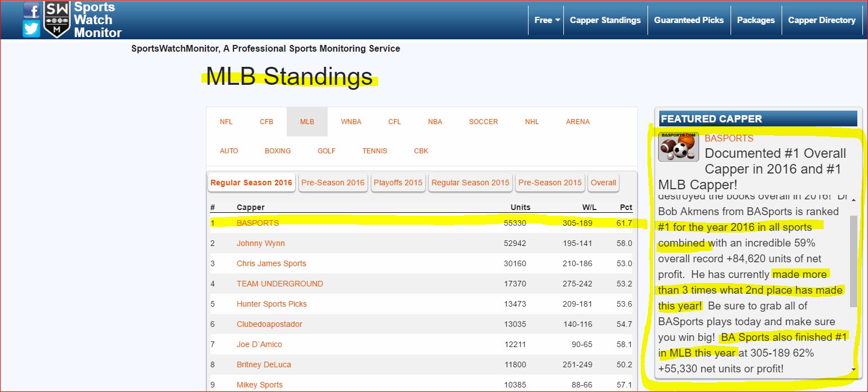Click the Featured Capper scroll down arrow
This screenshot has height=392, width=868.
(x=853, y=370)
